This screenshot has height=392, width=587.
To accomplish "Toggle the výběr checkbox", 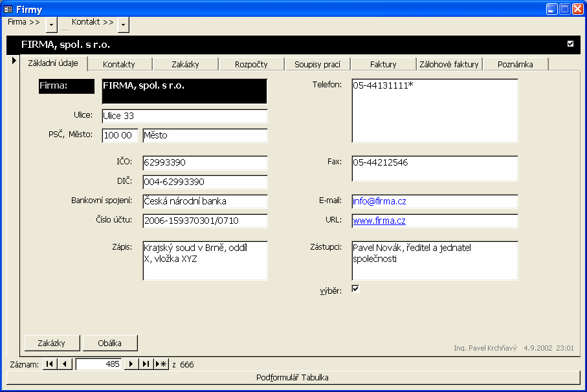I will tap(355, 289).
